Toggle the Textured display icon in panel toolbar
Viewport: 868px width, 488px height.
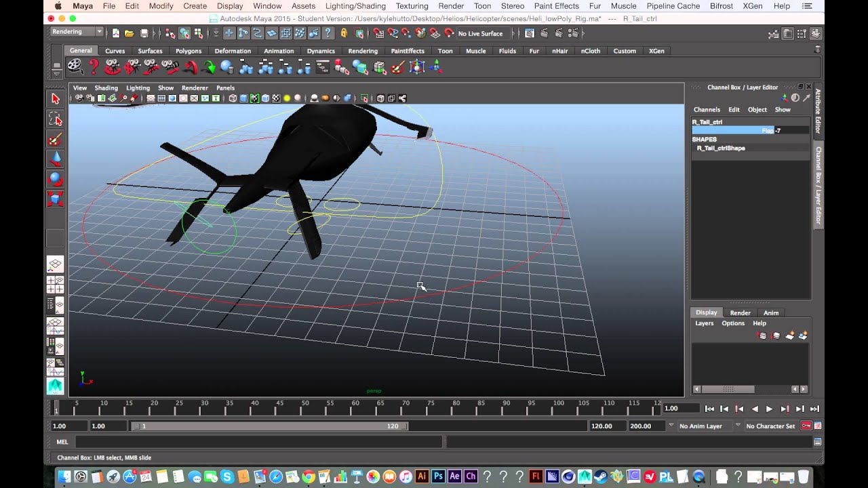pos(276,98)
